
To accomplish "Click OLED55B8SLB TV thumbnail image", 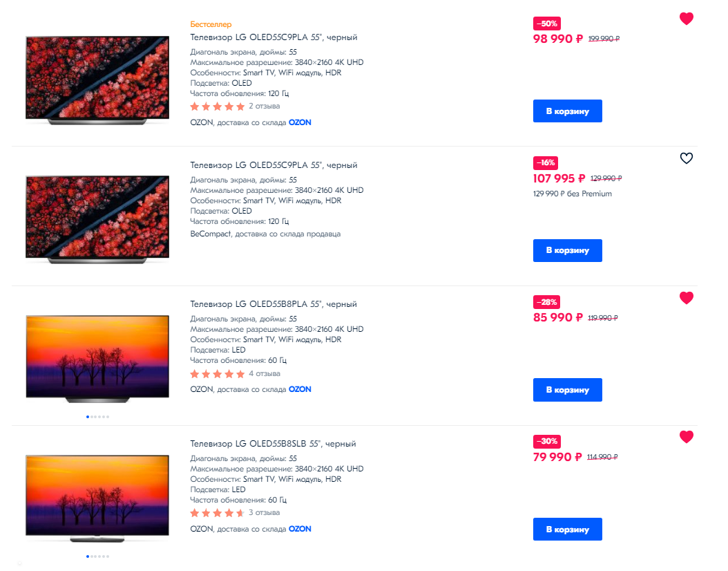I will (x=97, y=498).
